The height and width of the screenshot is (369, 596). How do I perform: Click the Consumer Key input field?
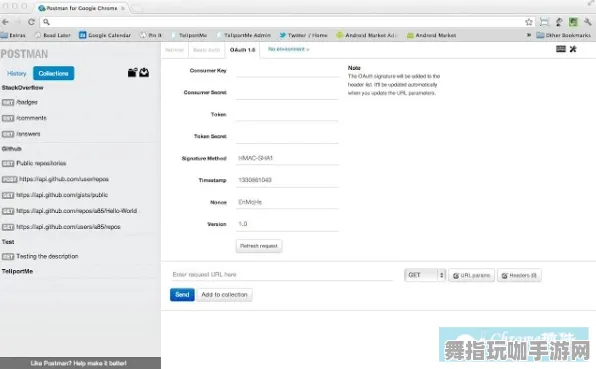pos(287,71)
